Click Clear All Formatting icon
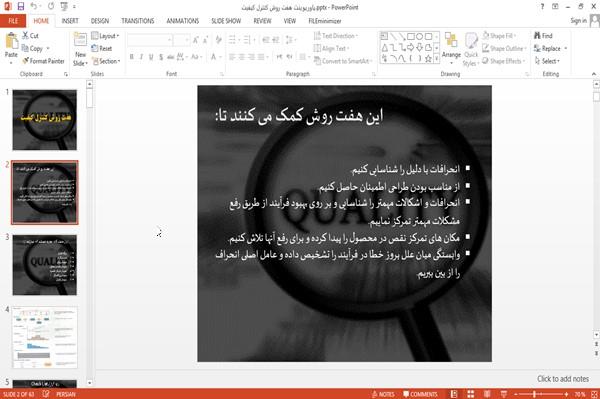The width and height of the screenshot is (600, 399). tap(218, 39)
